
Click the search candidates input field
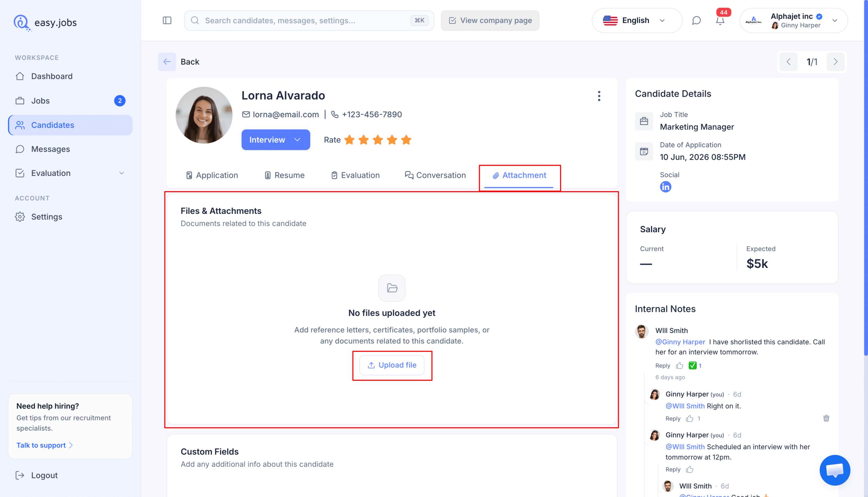309,20
